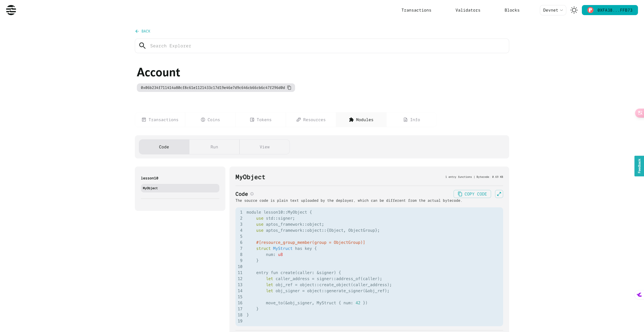Click code line with 'use std::signer;'
644x332 pixels.
pos(275,218)
